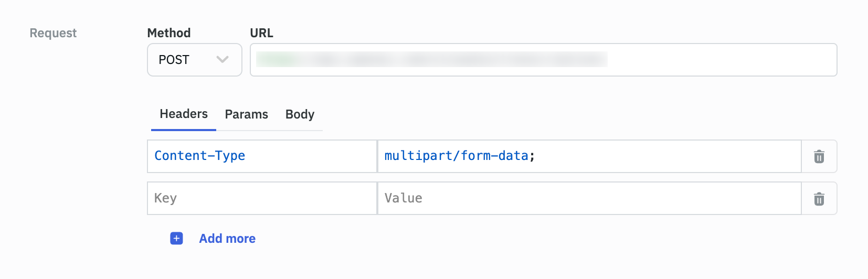Edit the Content-Type key field
Viewport: 868px width, 279px height.
261,156
